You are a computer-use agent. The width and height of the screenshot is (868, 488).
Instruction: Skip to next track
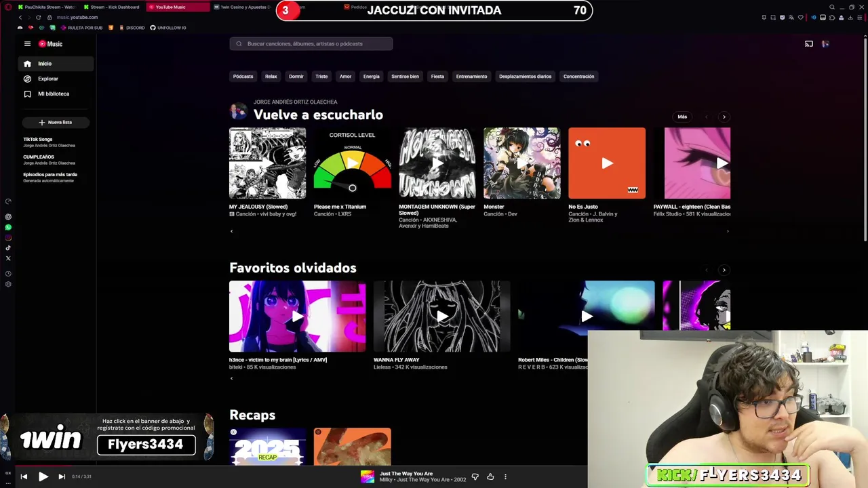[62, 476]
